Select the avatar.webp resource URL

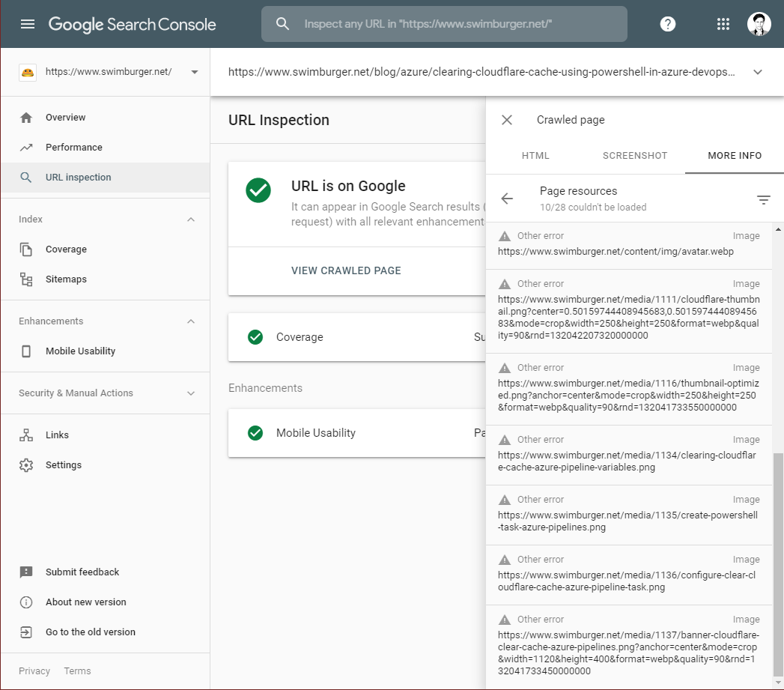[616, 252]
